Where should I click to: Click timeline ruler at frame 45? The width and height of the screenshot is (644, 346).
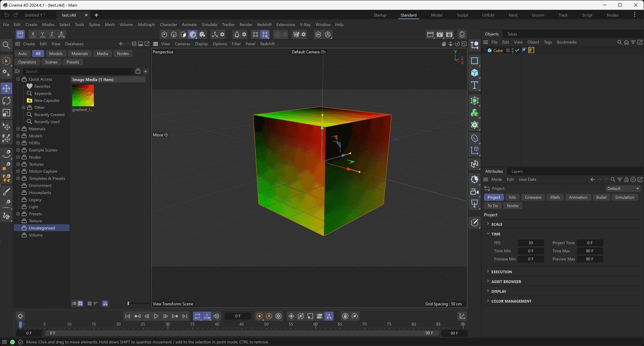pos(241,324)
